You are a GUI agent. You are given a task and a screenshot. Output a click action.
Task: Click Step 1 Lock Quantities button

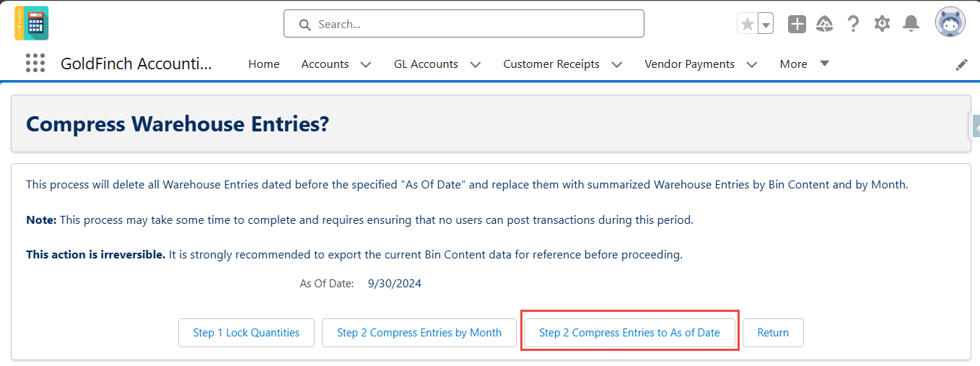pos(246,333)
